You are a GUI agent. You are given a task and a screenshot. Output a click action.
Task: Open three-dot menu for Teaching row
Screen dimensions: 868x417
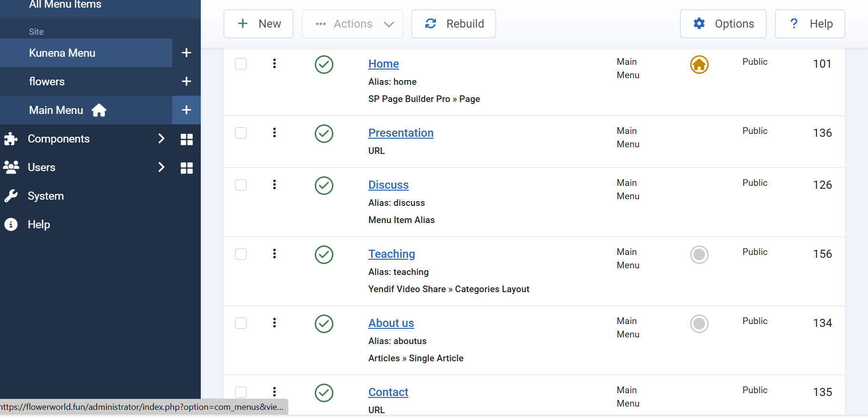click(274, 254)
